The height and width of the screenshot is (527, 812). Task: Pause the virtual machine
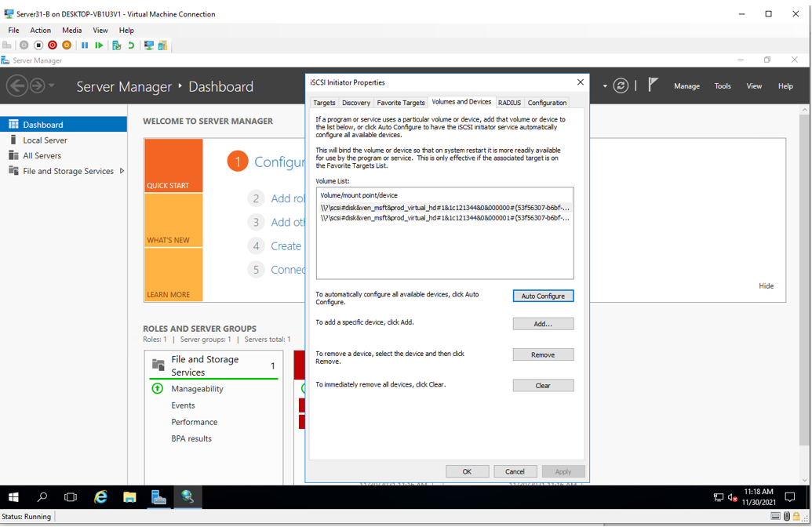pos(85,45)
